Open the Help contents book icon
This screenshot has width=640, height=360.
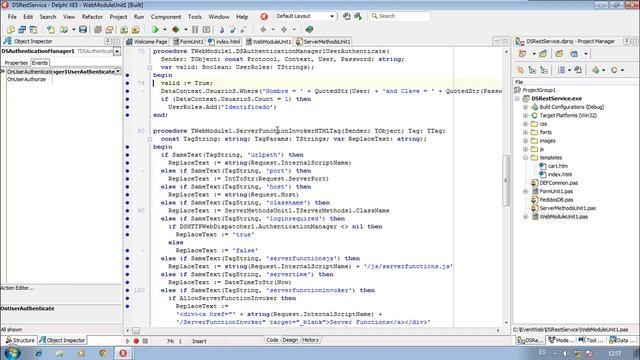coord(309,29)
